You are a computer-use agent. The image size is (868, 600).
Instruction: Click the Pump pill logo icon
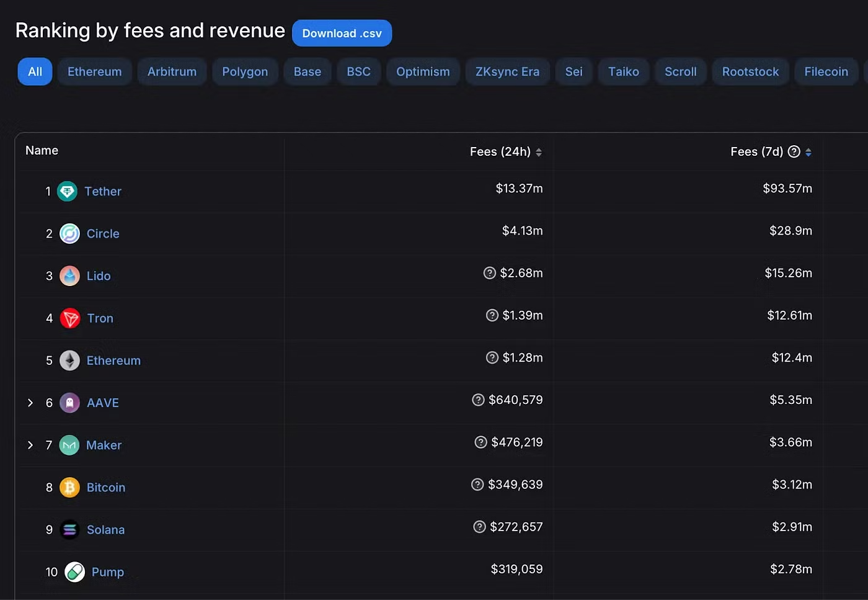[75, 571]
